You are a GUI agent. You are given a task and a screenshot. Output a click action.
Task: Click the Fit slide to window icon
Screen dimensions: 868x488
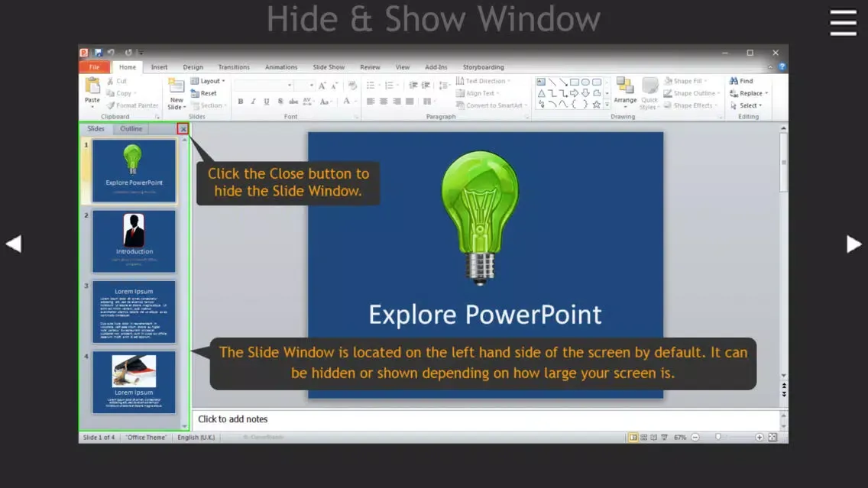point(772,437)
